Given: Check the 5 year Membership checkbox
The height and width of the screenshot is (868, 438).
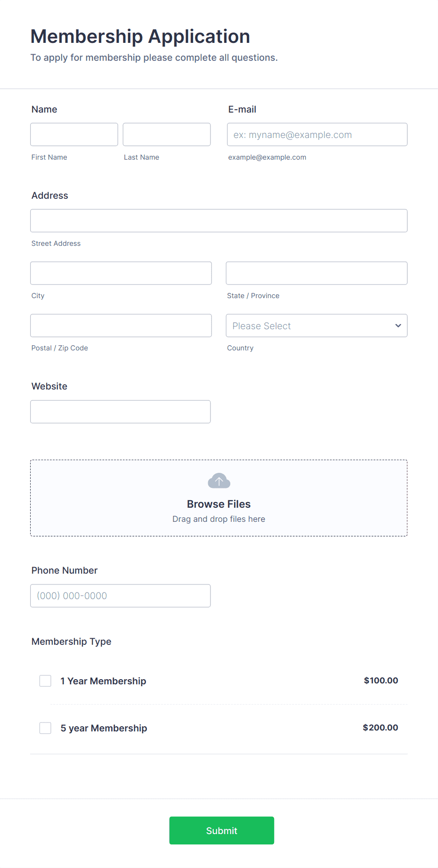Looking at the screenshot, I should tap(45, 728).
